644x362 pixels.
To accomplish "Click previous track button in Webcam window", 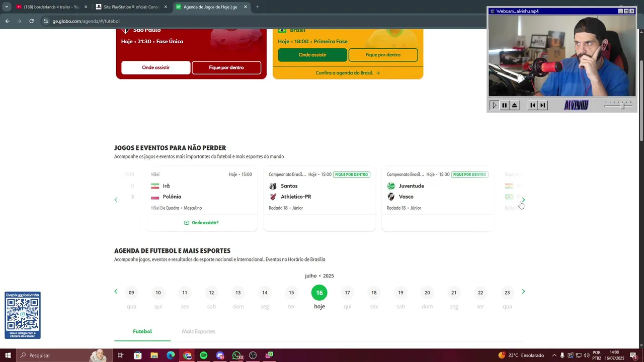I will tap(533, 105).
